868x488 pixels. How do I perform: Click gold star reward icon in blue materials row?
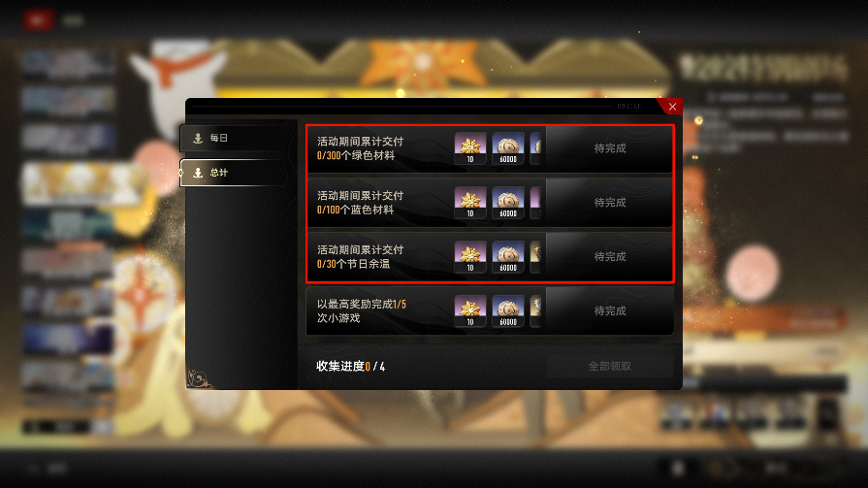coord(470,202)
